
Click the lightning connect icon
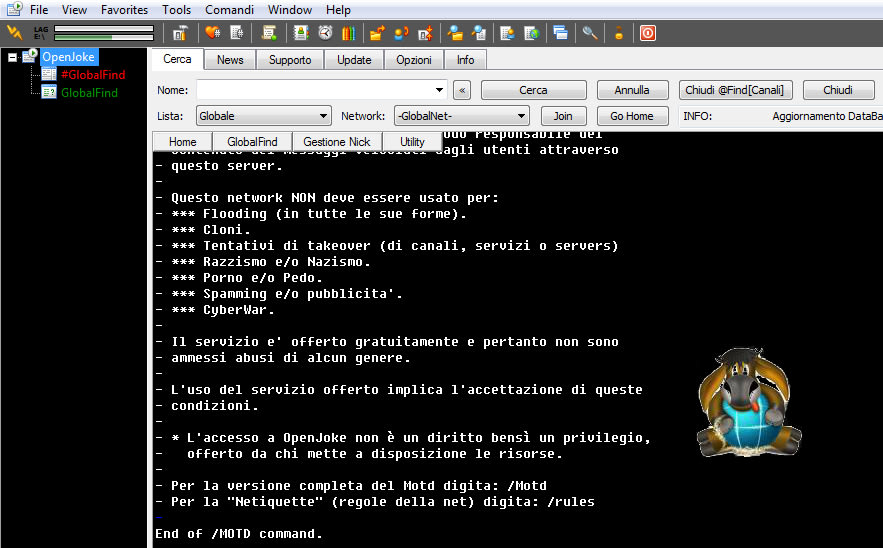14,33
